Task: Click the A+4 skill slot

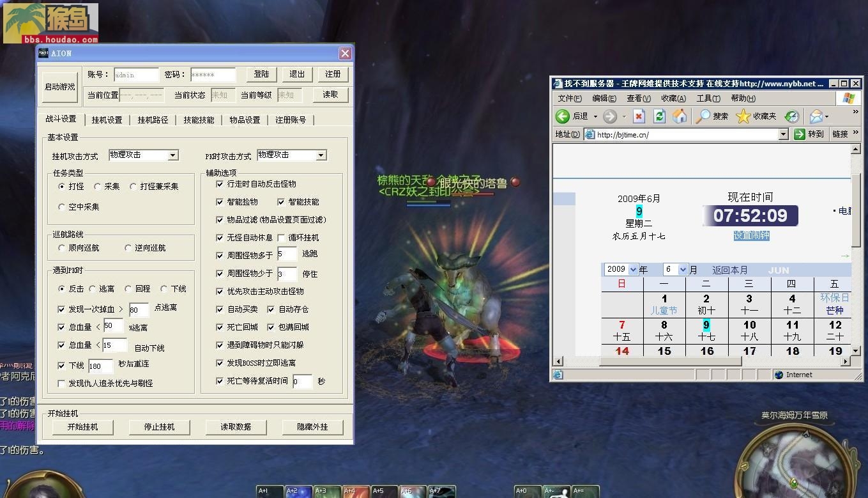Action: (x=356, y=492)
